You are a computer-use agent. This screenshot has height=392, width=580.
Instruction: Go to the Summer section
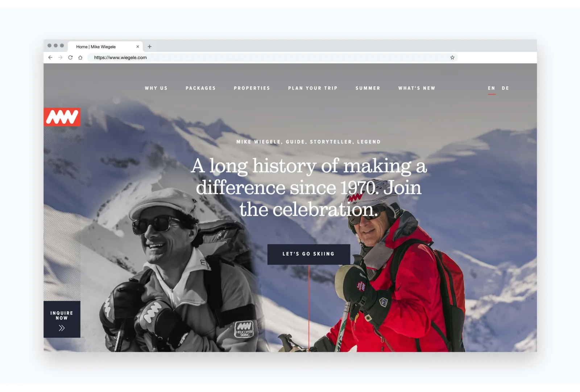pyautogui.click(x=368, y=88)
